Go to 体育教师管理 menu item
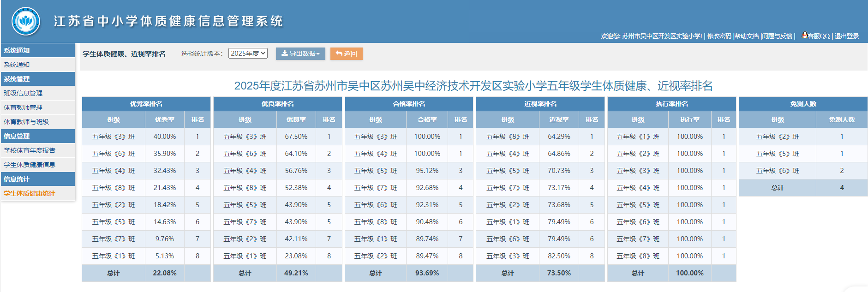 [x=23, y=107]
